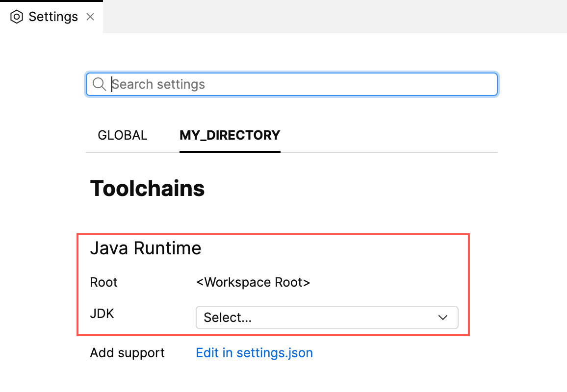Switch to the GLOBAL settings tab
Screen dimensions: 567x392
coord(123,135)
